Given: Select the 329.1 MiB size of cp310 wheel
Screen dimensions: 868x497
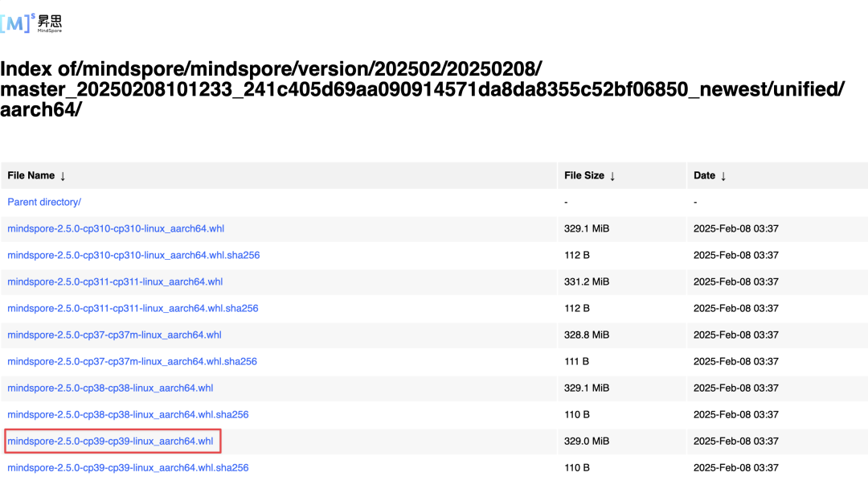Looking at the screenshot, I should (587, 229).
